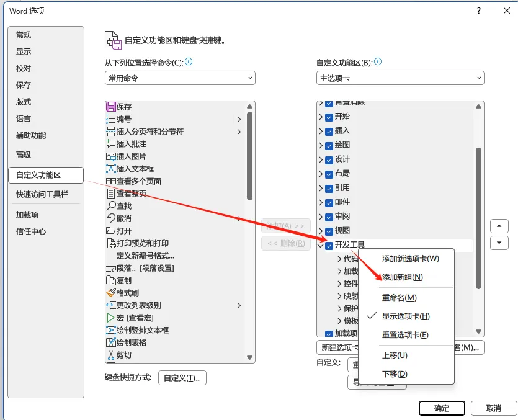Click the numbering list icon next to 编号
This screenshot has height=420, width=518.
(x=111, y=119)
